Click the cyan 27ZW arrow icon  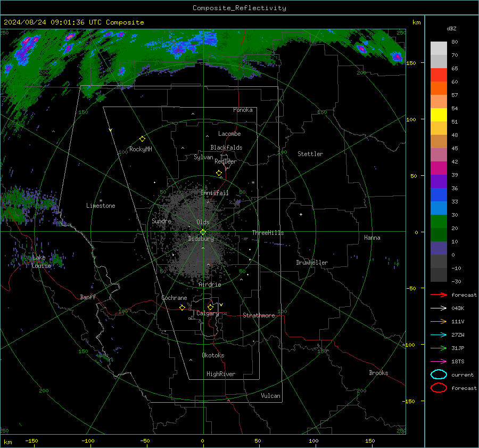click(x=439, y=335)
